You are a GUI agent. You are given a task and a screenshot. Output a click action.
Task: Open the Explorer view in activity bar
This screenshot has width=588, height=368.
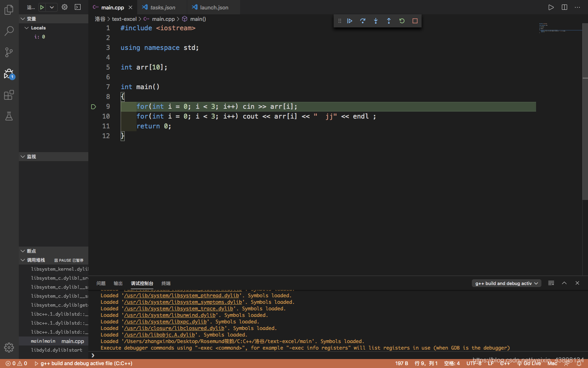click(x=9, y=9)
